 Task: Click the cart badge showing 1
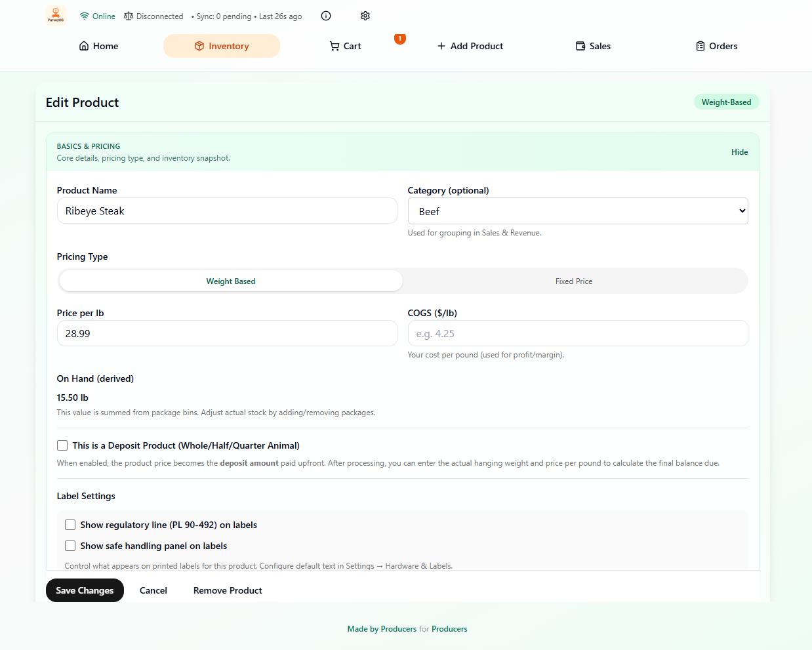pos(400,39)
